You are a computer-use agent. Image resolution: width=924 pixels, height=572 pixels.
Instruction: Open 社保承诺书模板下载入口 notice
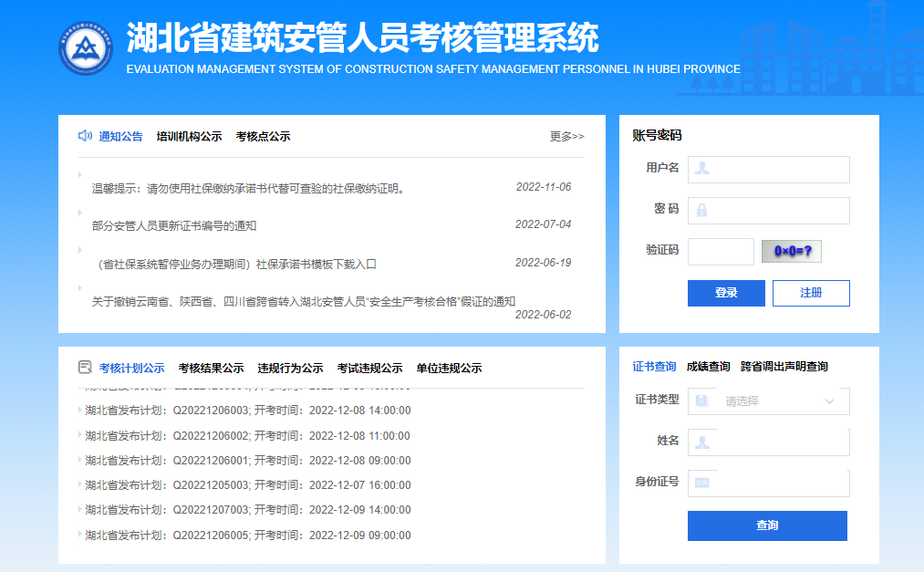[x=234, y=264]
